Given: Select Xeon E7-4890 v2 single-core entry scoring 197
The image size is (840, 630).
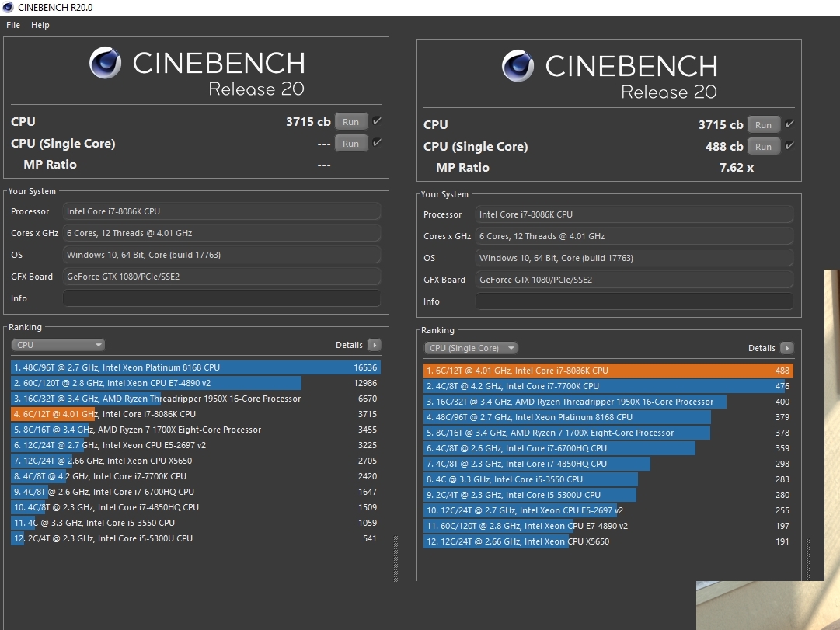Looking at the screenshot, I should tap(608, 526).
